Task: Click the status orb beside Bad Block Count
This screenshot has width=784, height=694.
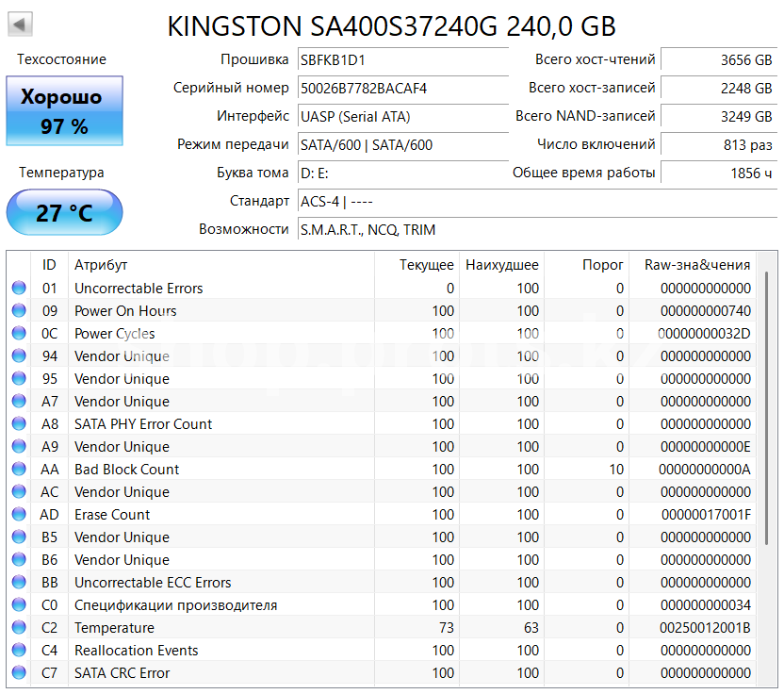Action: pyautogui.click(x=19, y=470)
